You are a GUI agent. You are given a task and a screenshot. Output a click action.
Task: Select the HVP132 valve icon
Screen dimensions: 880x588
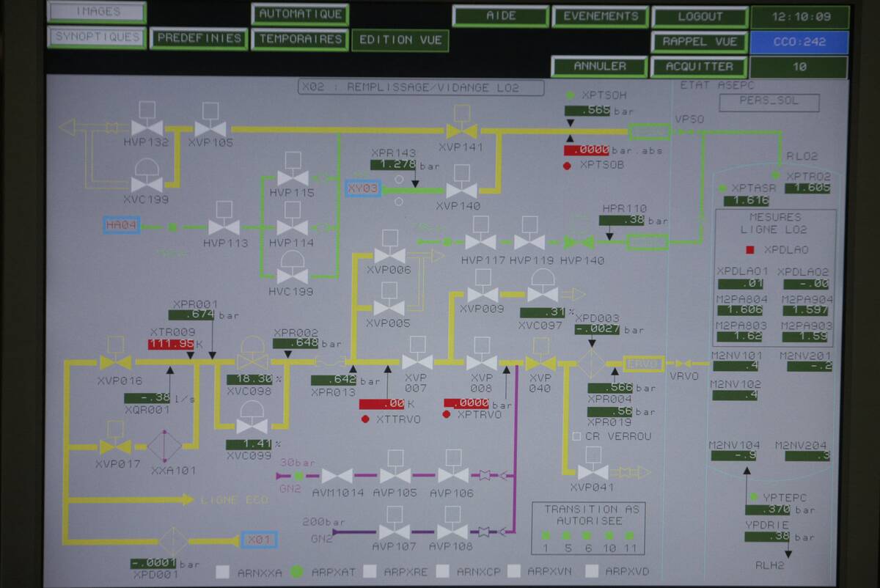pos(147,127)
